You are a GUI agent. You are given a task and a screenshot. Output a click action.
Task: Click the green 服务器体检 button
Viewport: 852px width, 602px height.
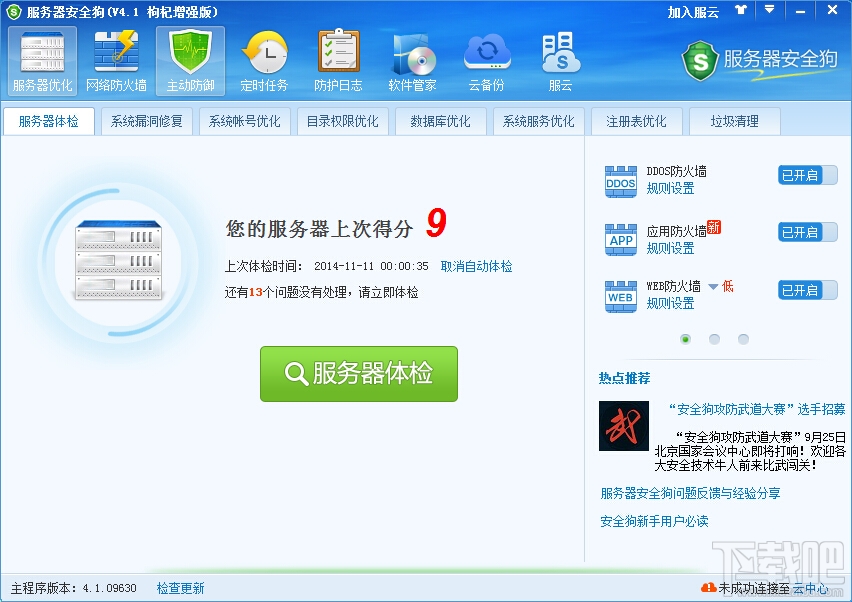pos(359,374)
